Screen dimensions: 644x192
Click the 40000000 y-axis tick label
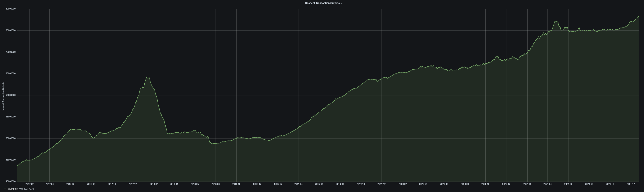pyautogui.click(x=10, y=181)
